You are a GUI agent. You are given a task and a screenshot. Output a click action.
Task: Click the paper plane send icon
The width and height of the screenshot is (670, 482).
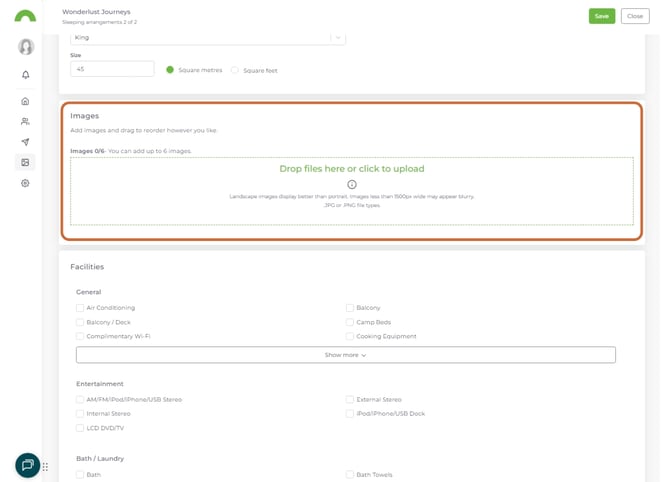(26, 142)
